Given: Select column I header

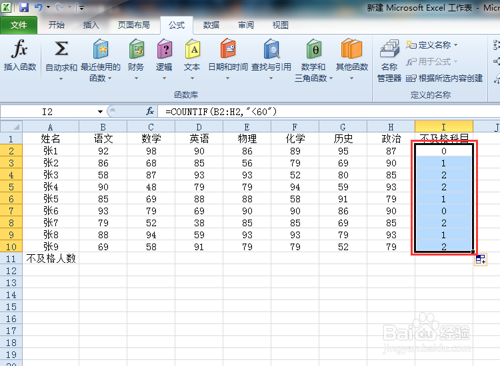Looking at the screenshot, I should [444, 127].
